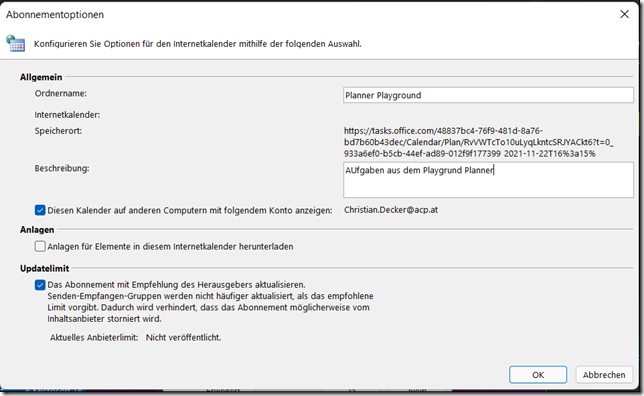Click the 'Ordnername:' label
Screen dimensions: 644x396
click(x=60, y=94)
